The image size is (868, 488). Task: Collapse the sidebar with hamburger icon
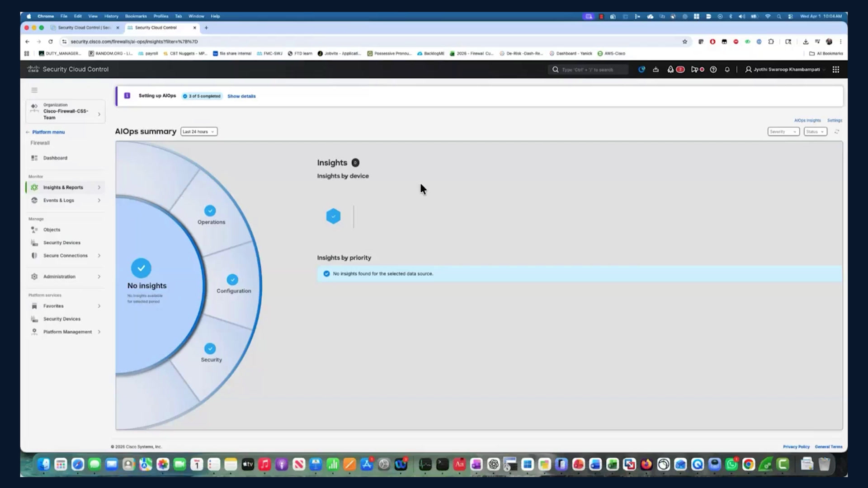point(34,90)
